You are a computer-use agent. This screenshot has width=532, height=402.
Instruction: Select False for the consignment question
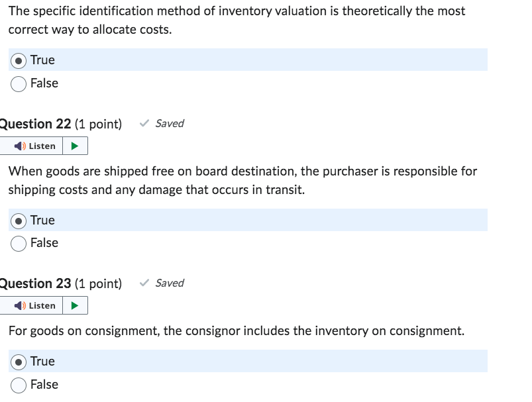pyautogui.click(x=17, y=385)
